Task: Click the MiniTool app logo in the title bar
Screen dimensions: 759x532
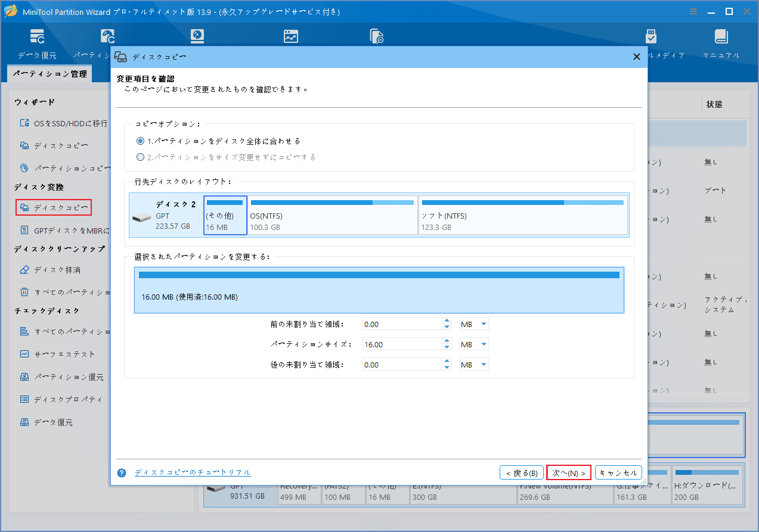Action: (11, 11)
